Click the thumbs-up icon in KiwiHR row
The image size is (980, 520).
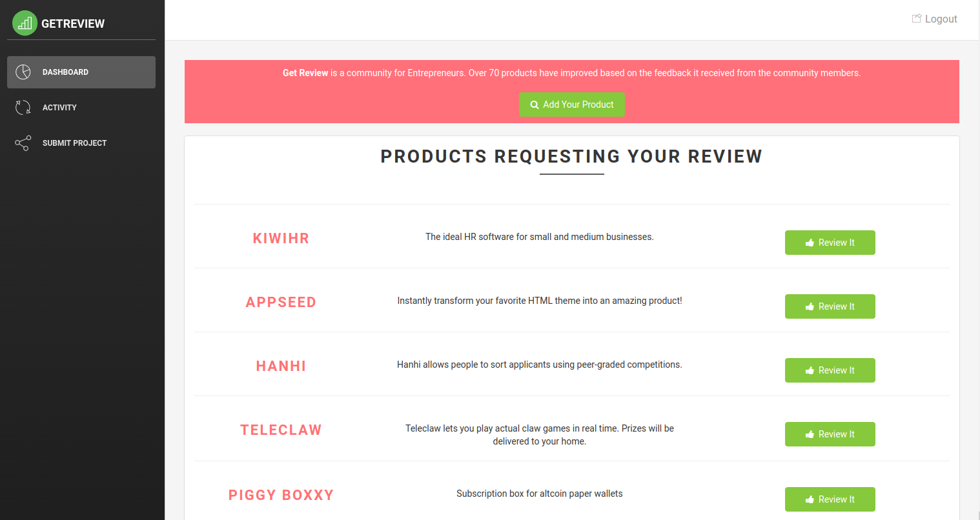pos(810,243)
